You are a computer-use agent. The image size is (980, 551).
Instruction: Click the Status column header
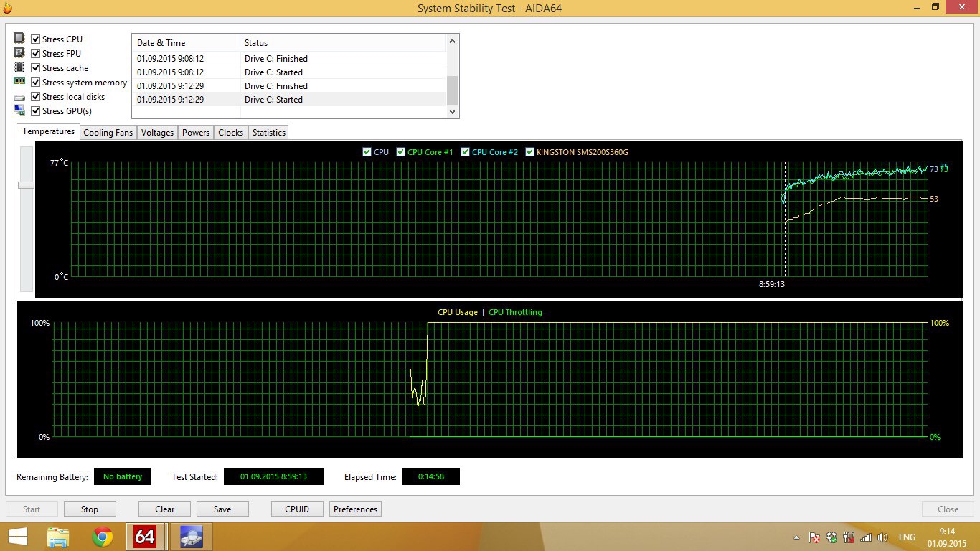tap(343, 43)
